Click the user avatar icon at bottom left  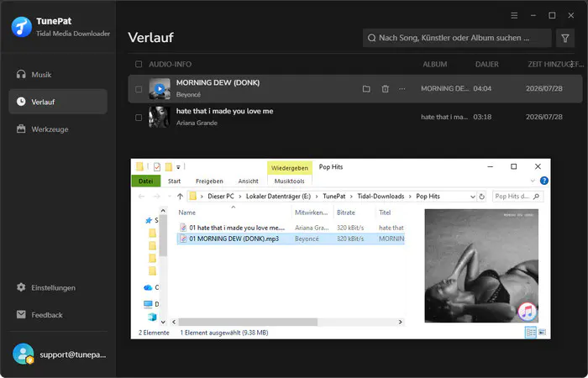point(24,354)
